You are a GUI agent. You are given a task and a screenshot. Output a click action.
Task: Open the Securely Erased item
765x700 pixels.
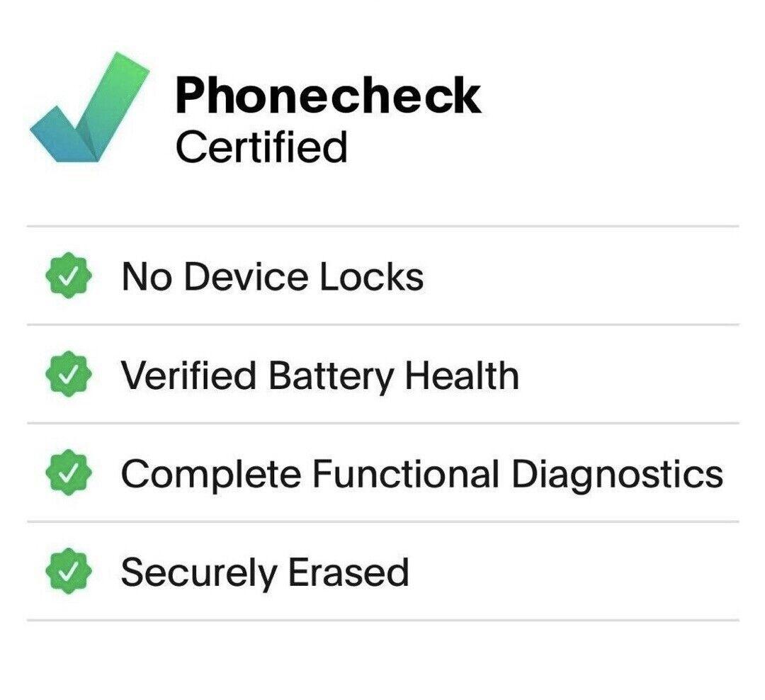click(x=265, y=572)
